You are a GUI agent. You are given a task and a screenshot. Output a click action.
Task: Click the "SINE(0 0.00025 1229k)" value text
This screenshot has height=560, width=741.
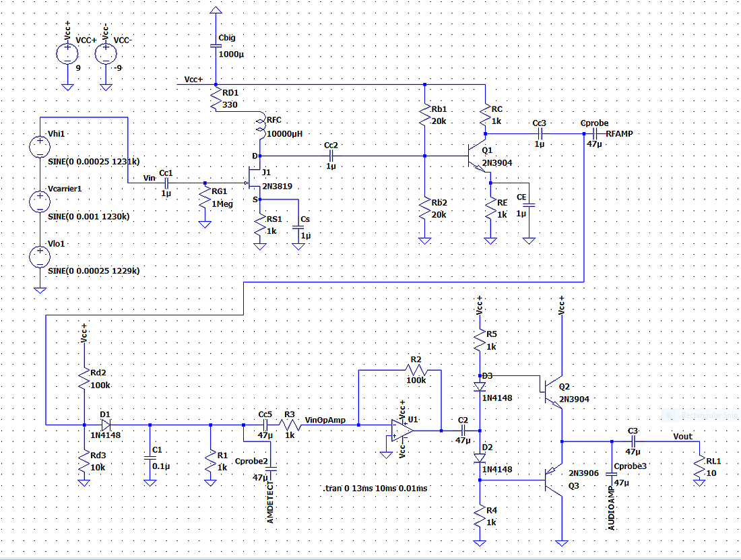point(94,271)
